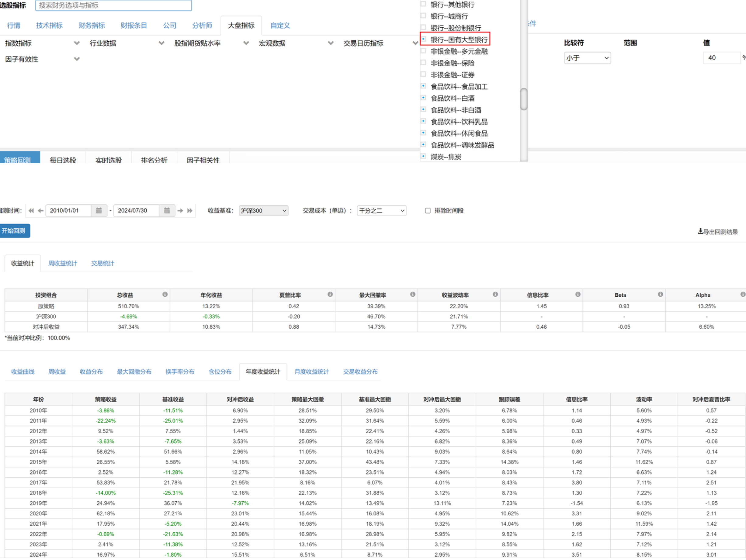Click calendar icon next to end date

coord(167,211)
